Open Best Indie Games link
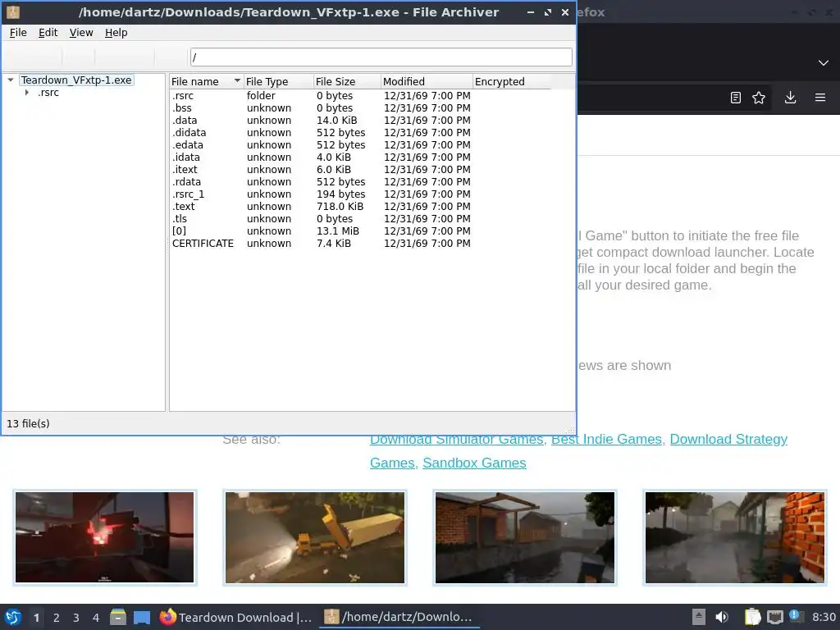840x630 pixels. [x=606, y=440]
